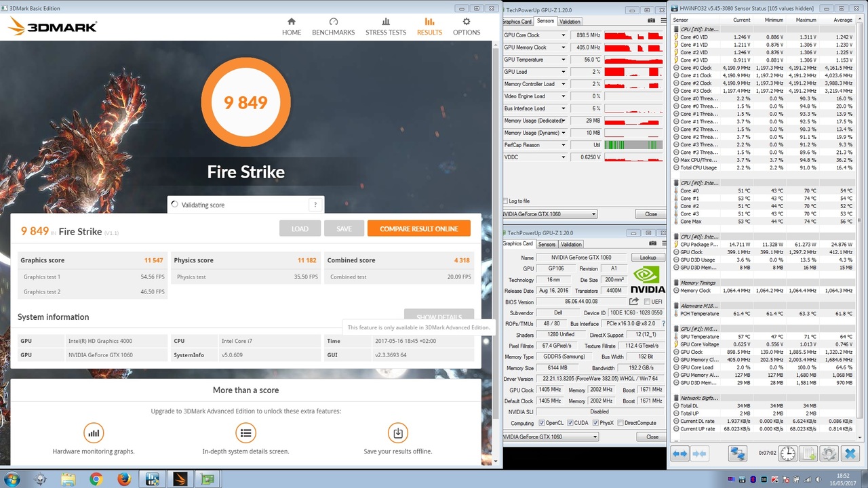Open the GPU Core Clock sensor dropdown
Screen dimensions: 868x488
pyautogui.click(x=563, y=35)
